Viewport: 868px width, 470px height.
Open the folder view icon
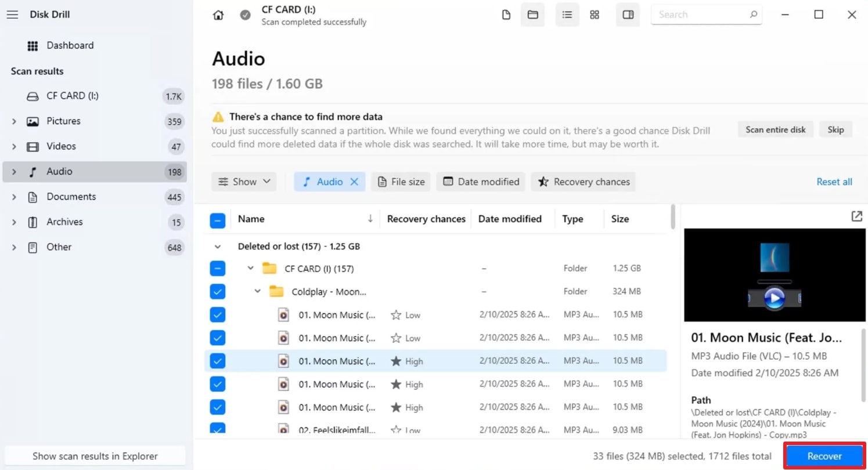[532, 15]
